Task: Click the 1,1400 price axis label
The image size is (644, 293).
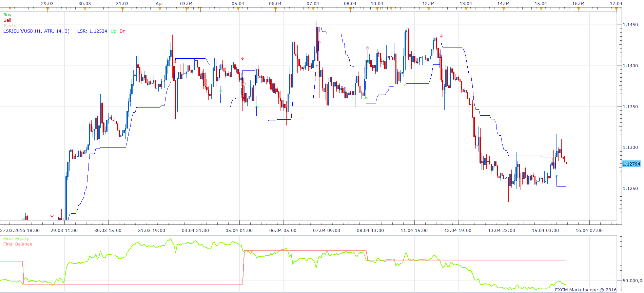Action: click(x=630, y=66)
